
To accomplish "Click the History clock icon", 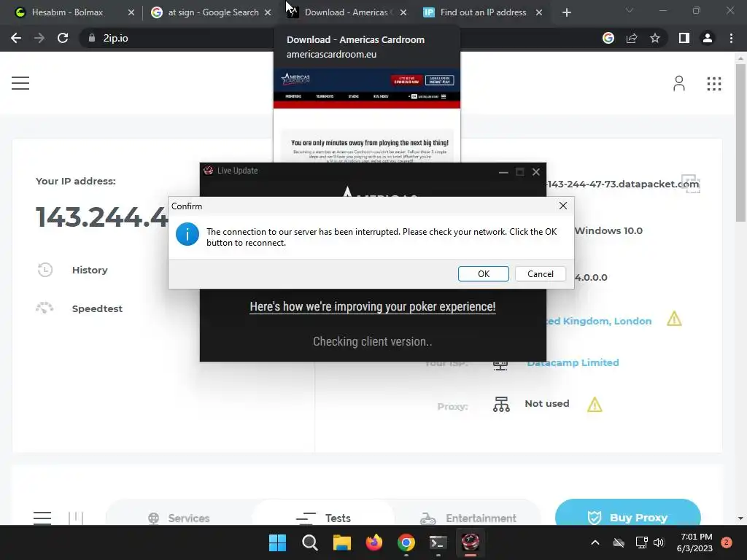I will point(44,270).
